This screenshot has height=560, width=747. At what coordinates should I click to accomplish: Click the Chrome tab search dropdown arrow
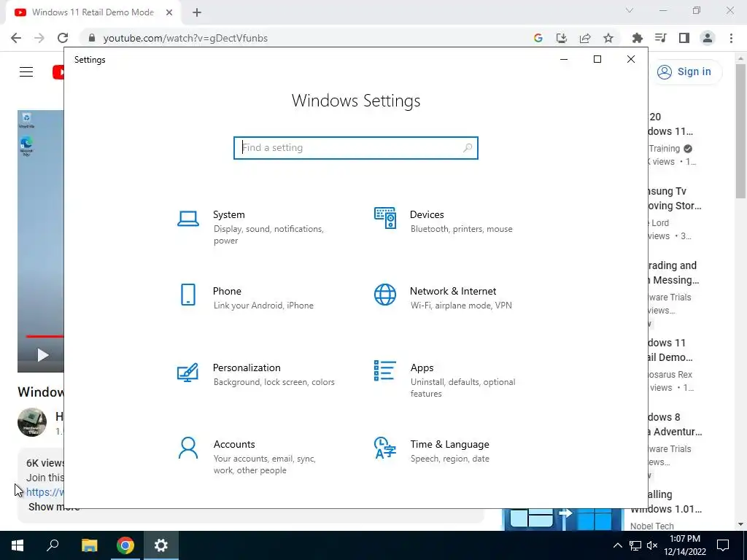pos(630,10)
